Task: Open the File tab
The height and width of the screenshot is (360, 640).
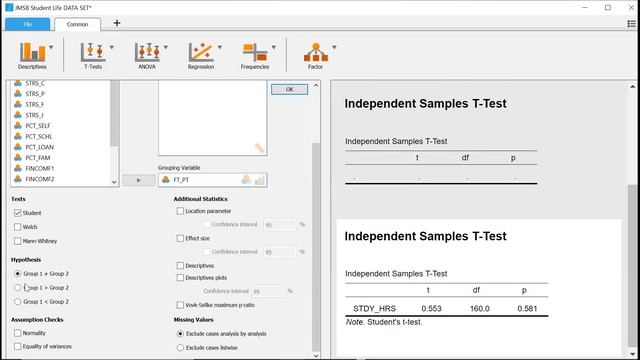Action: [27, 24]
